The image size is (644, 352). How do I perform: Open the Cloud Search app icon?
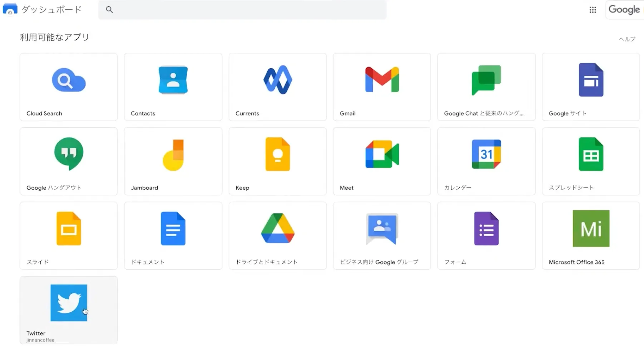pyautogui.click(x=69, y=80)
